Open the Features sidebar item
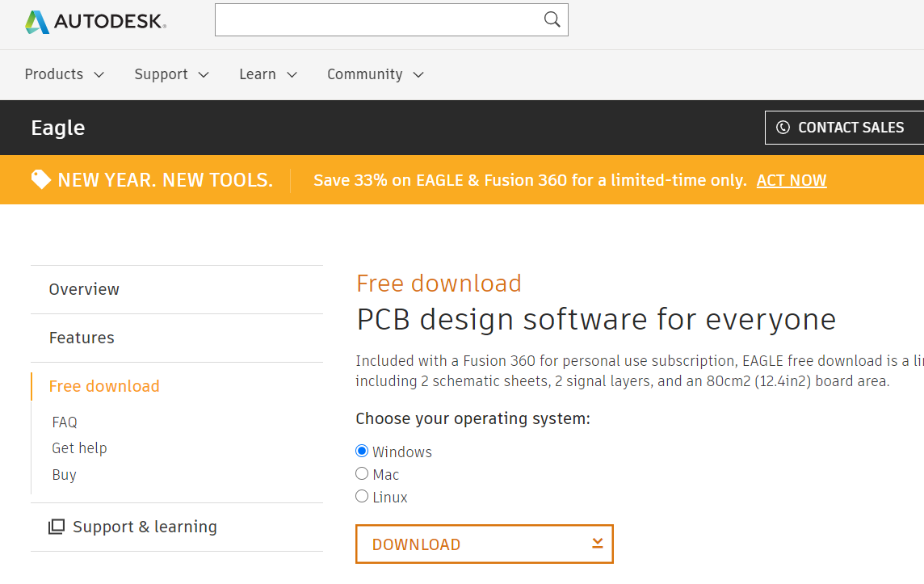 177,338
